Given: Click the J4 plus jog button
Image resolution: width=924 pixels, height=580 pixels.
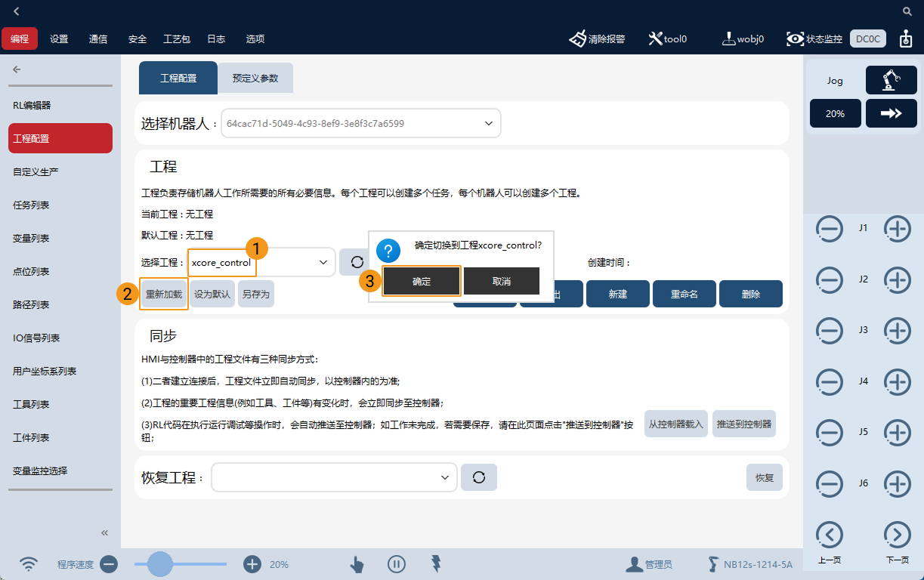Looking at the screenshot, I should click(897, 381).
